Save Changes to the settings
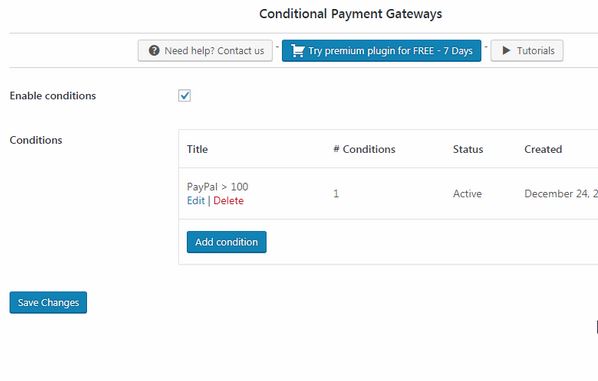This screenshot has height=381, width=598. point(48,302)
